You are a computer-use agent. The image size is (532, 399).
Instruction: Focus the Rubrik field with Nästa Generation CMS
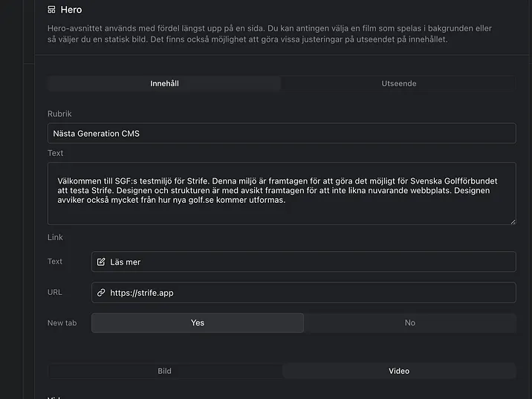coord(281,134)
